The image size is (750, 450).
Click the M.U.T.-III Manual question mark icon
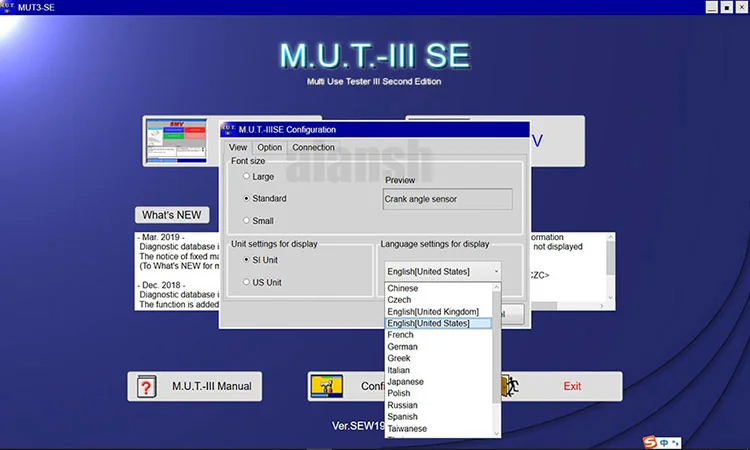[146, 386]
